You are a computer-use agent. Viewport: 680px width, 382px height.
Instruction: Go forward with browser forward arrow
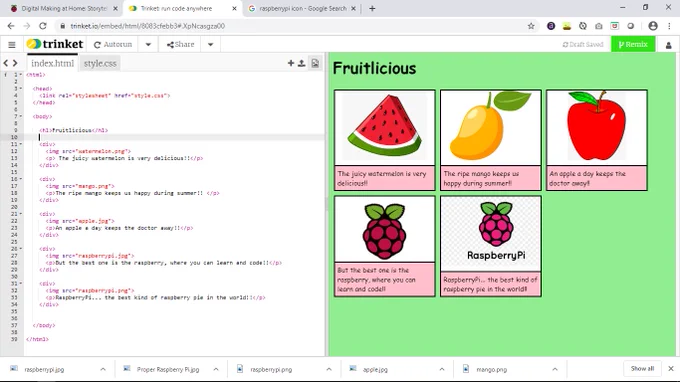pos(27,26)
